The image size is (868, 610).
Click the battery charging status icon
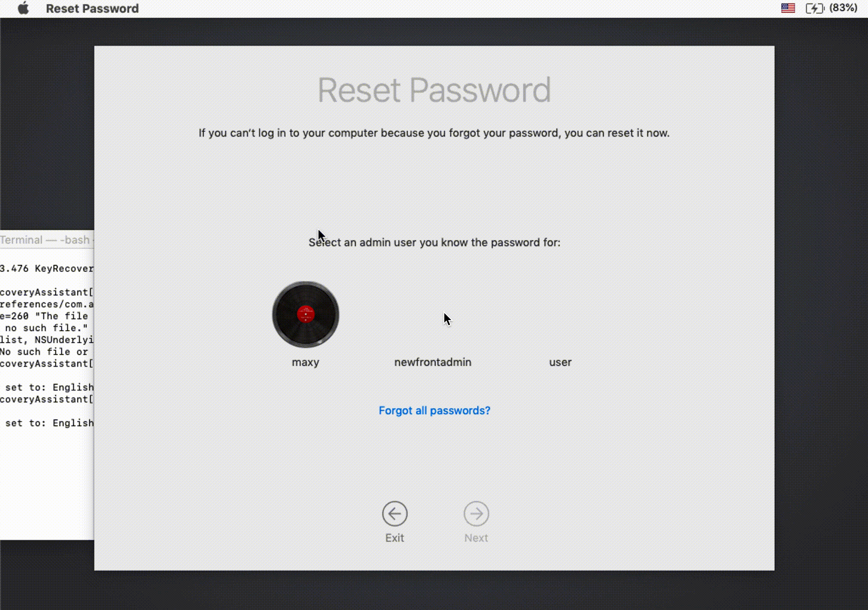coord(814,8)
